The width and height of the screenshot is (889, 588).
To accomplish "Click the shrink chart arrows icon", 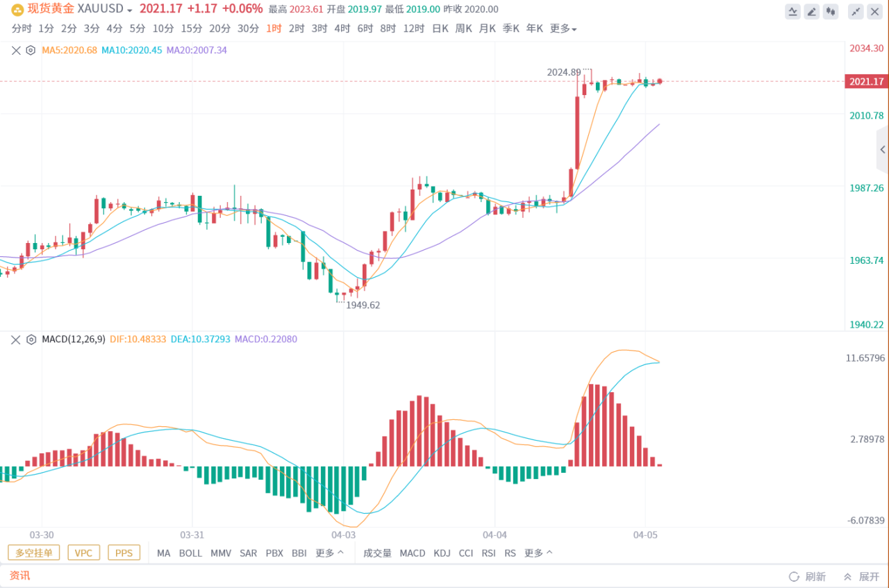I will [856, 11].
